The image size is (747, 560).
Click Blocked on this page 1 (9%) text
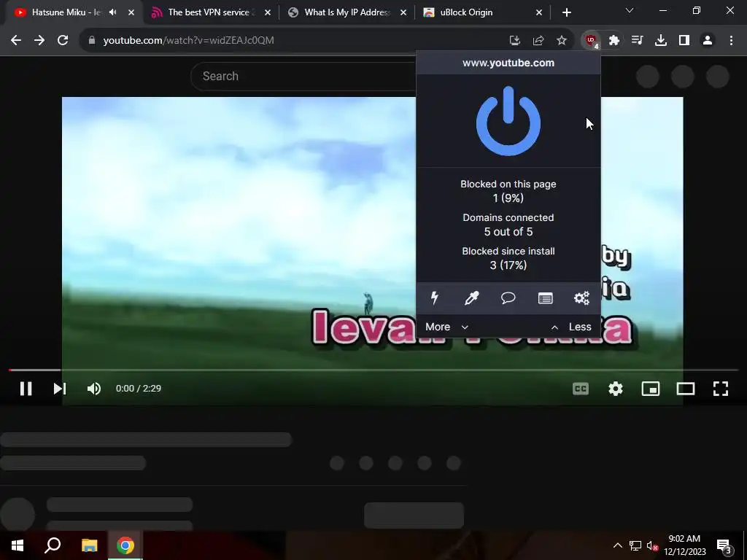pyautogui.click(x=508, y=191)
